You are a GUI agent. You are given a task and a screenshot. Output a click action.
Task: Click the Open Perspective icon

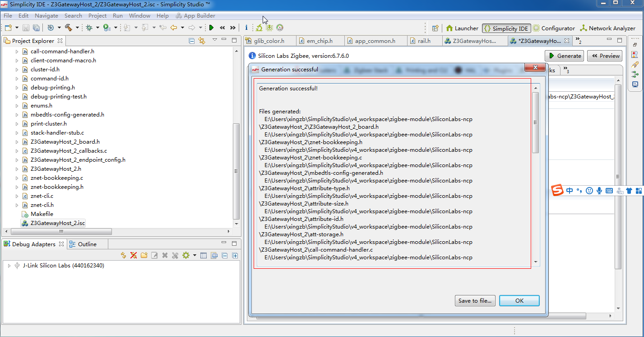coord(435,28)
